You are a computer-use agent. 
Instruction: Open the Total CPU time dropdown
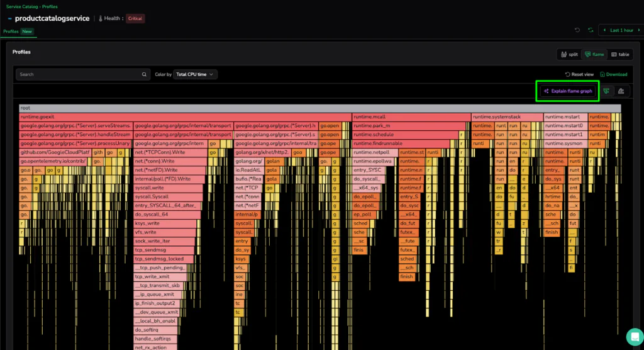point(195,74)
